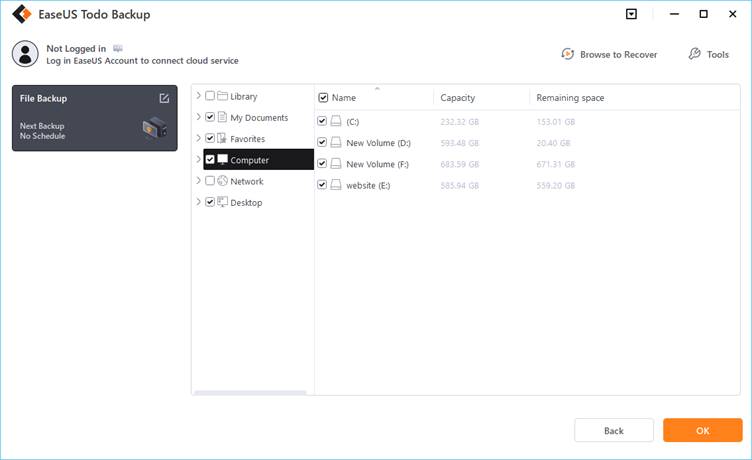Select the File Backup task card
This screenshot has height=460, width=752.
(x=94, y=118)
